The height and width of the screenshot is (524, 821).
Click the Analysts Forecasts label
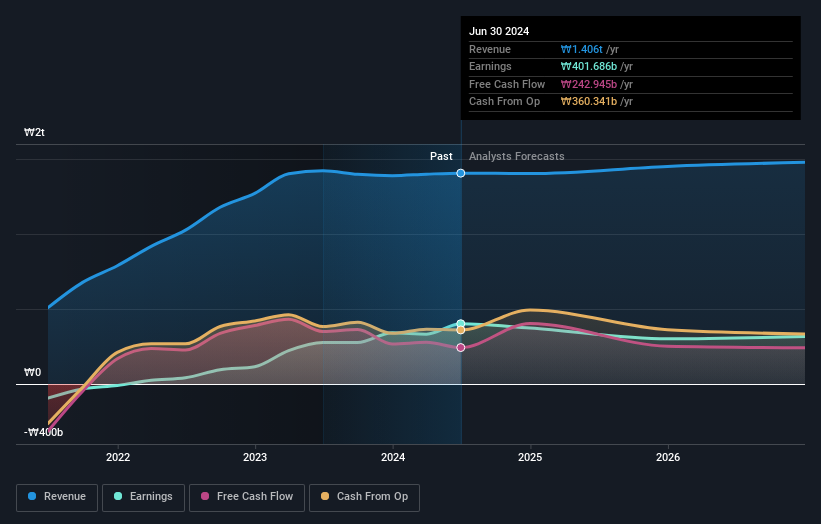517,156
